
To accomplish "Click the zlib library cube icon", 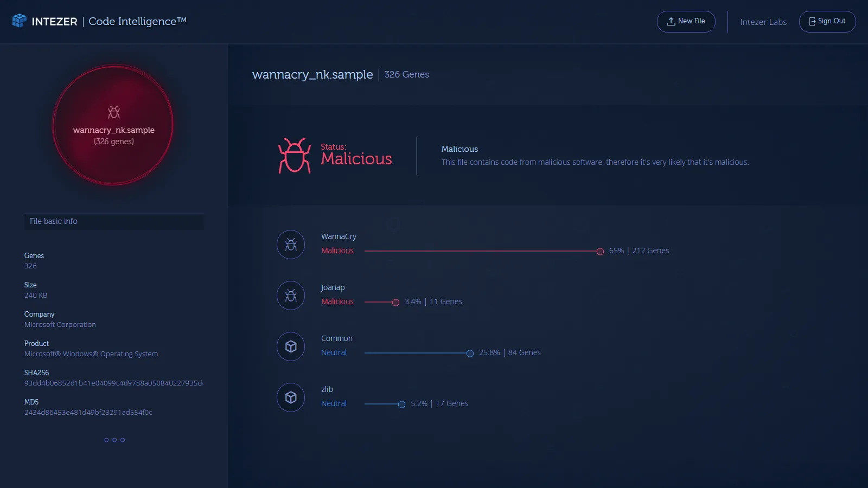I will (291, 397).
